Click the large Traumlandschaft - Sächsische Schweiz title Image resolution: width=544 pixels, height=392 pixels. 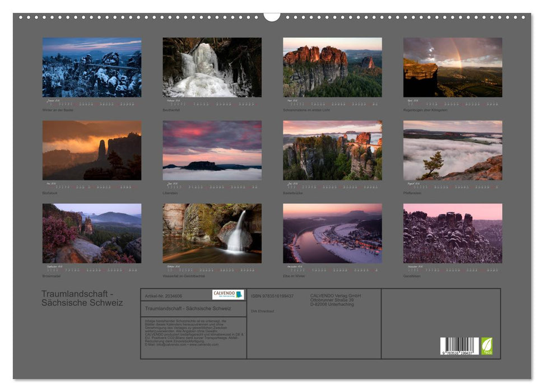tap(82, 298)
